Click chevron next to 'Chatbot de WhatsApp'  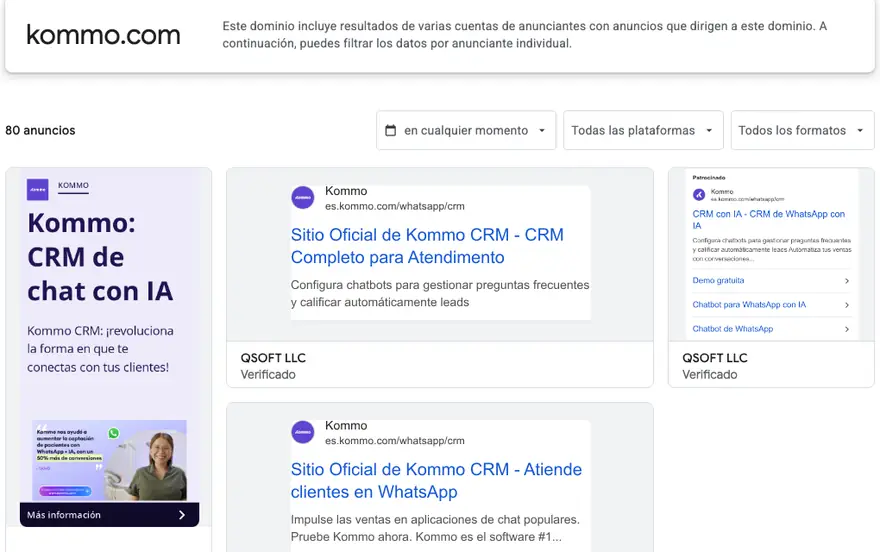847,329
